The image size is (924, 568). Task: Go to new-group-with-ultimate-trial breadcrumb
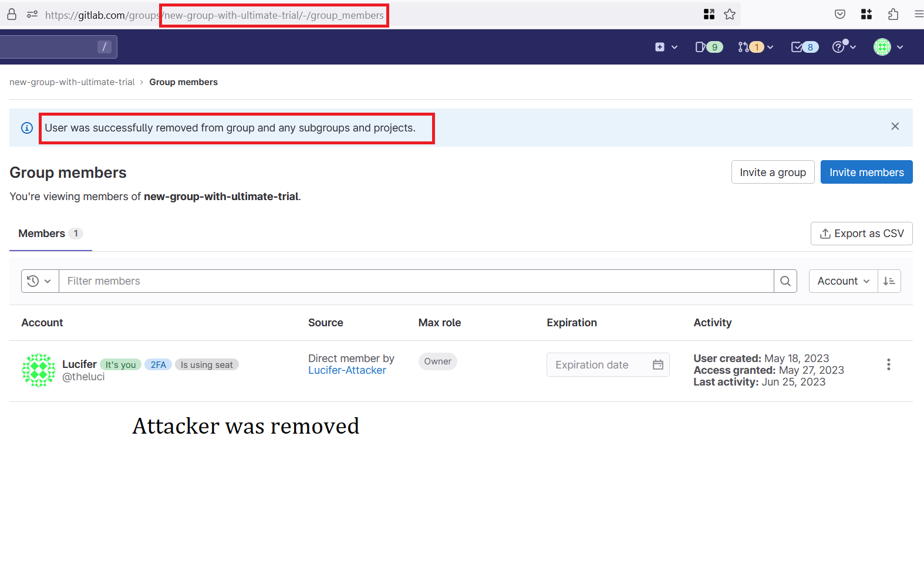click(x=72, y=82)
